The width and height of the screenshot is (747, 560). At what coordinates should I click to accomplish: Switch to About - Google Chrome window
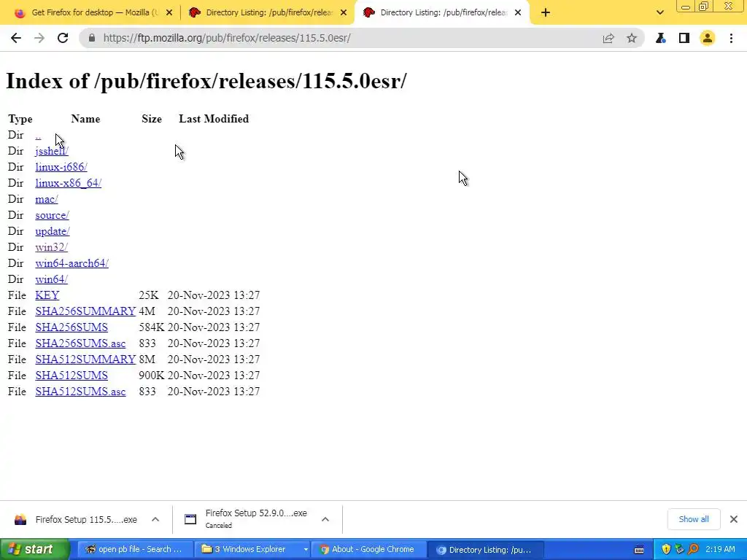coord(368,550)
